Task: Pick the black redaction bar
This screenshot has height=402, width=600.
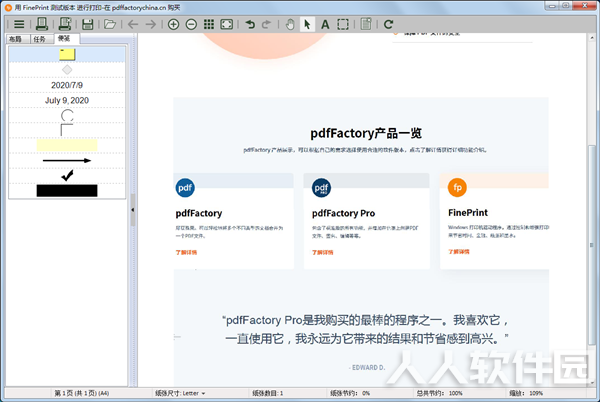Action: 67,190
